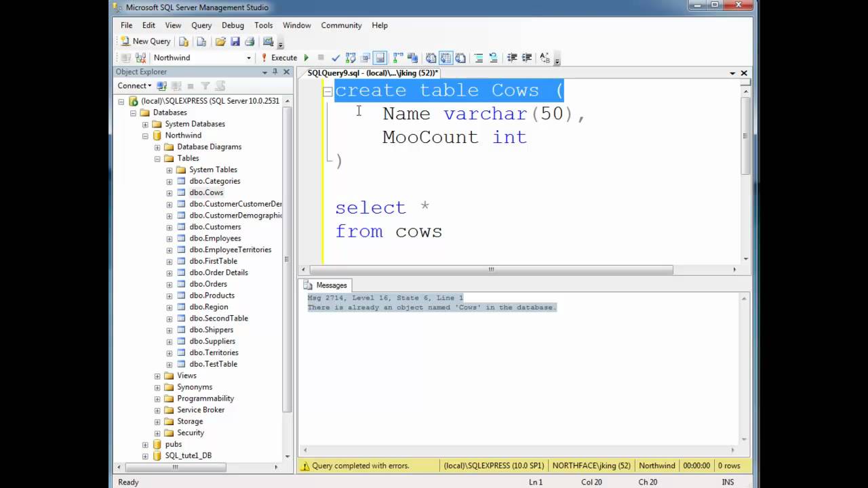Click the Change Connection icon

[x=140, y=58]
